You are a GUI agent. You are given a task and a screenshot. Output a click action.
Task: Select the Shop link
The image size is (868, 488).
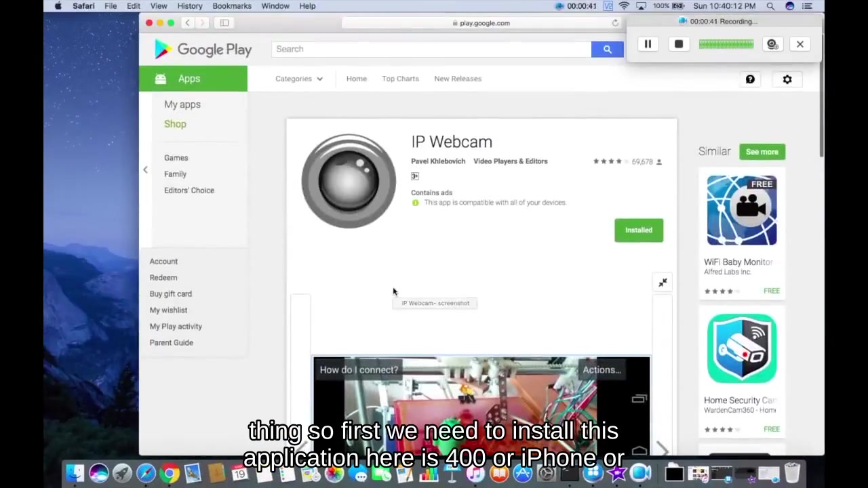[x=175, y=124]
